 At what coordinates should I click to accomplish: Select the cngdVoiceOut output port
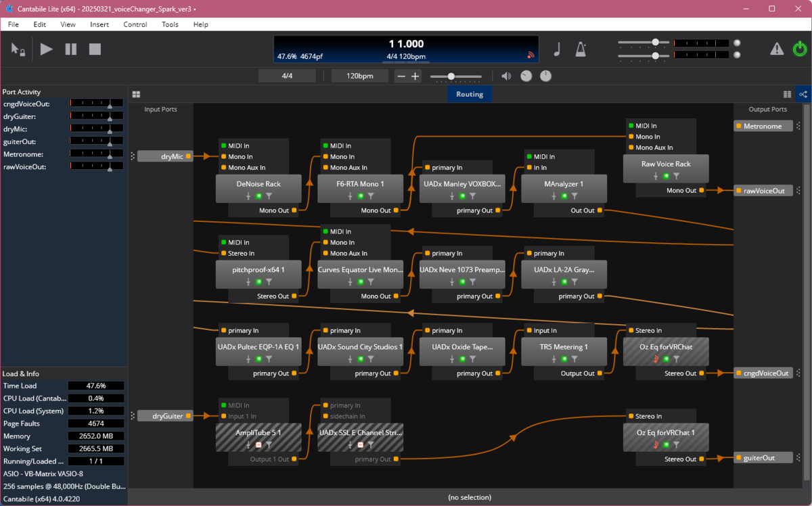click(x=763, y=373)
